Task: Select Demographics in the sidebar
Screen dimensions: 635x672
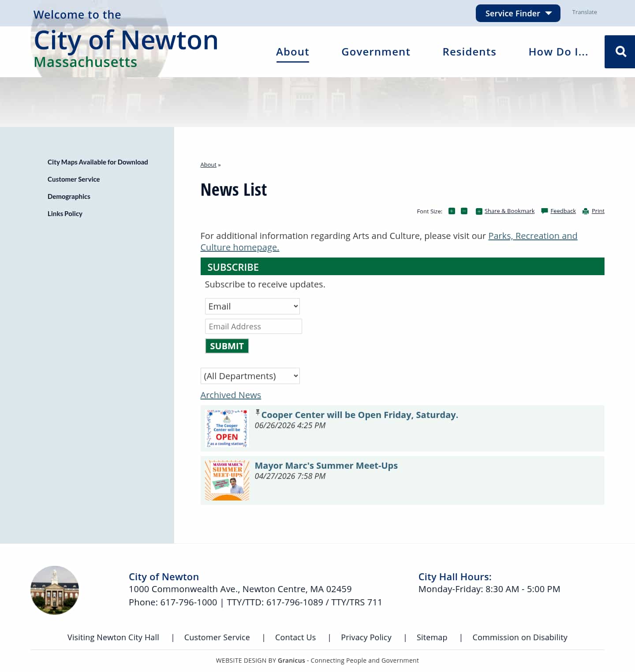Action: (x=69, y=197)
